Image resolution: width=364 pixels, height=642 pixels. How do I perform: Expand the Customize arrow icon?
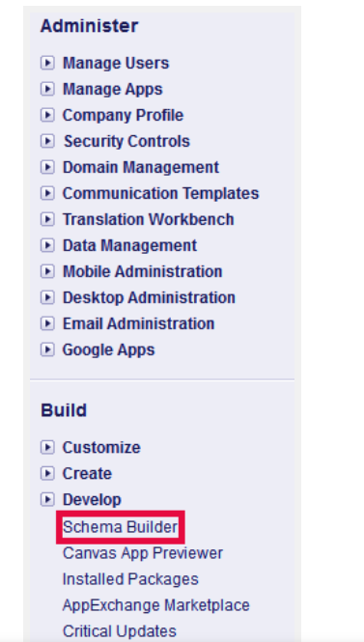[47, 448]
